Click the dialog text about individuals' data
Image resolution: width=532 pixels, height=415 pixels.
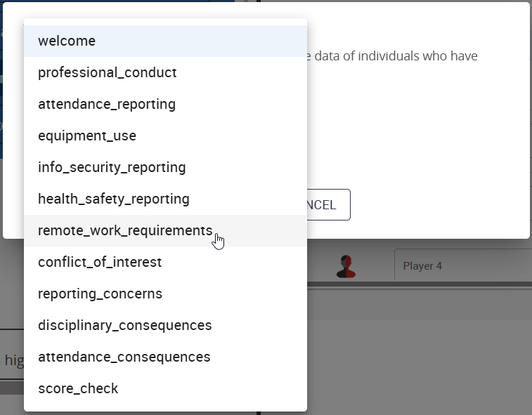[x=394, y=56]
